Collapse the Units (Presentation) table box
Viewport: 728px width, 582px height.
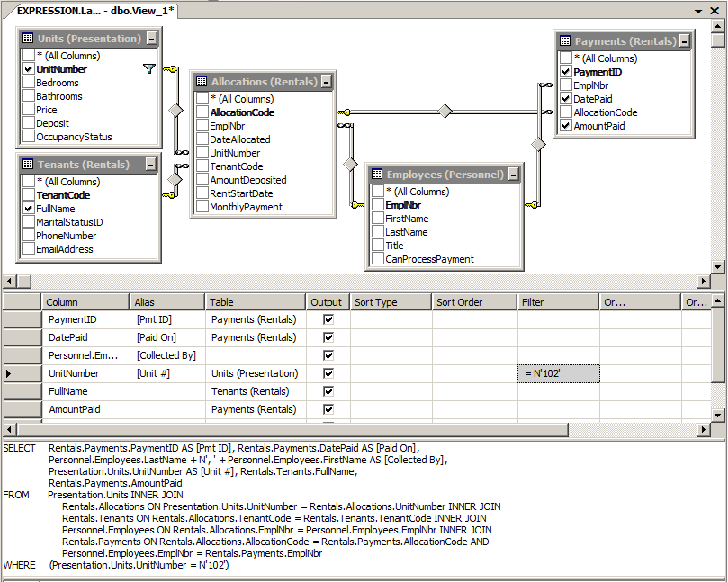151,39
